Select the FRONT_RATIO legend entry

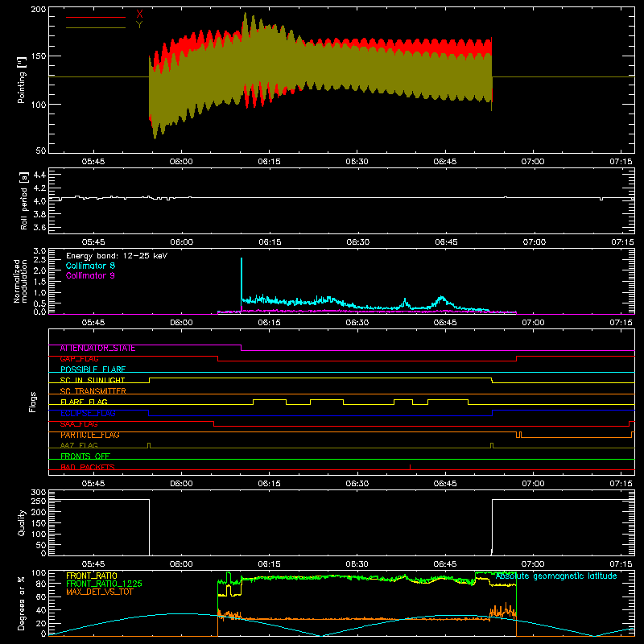click(x=92, y=576)
